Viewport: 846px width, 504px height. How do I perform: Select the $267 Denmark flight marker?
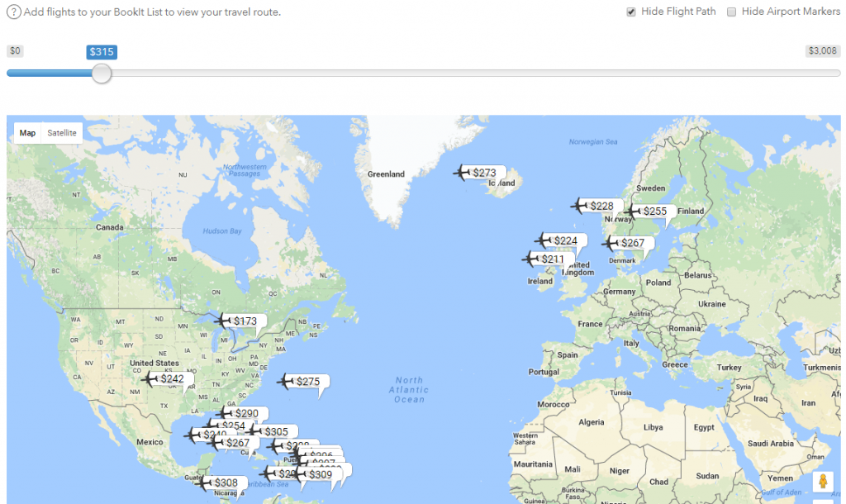click(628, 244)
